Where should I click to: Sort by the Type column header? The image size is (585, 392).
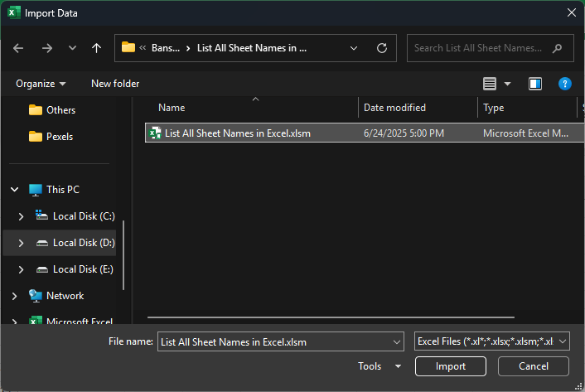point(494,108)
